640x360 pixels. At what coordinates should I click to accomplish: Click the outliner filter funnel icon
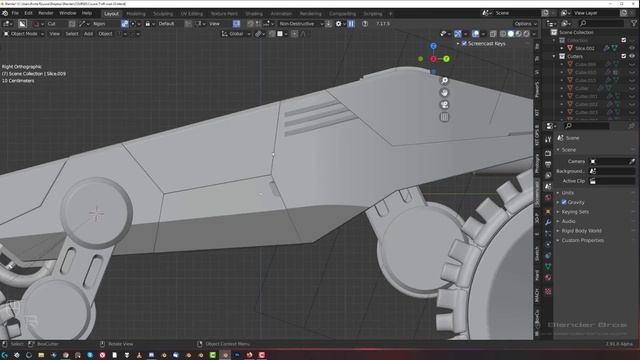click(x=633, y=23)
